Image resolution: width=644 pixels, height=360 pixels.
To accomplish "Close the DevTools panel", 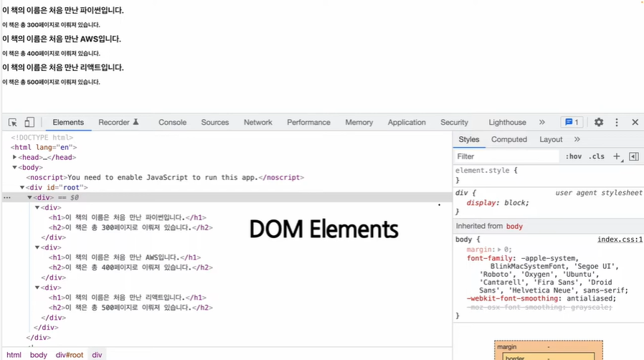I will click(x=635, y=123).
